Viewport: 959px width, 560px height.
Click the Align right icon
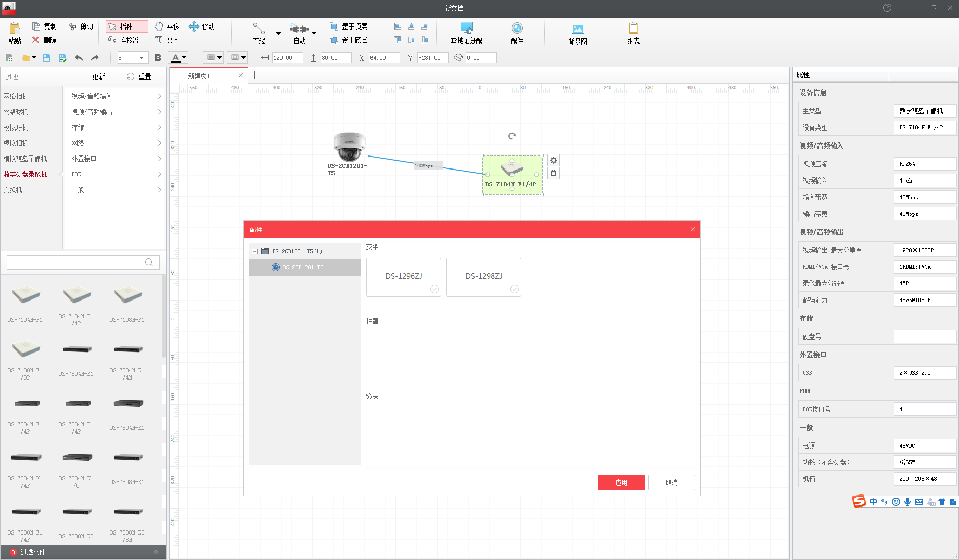425,27
